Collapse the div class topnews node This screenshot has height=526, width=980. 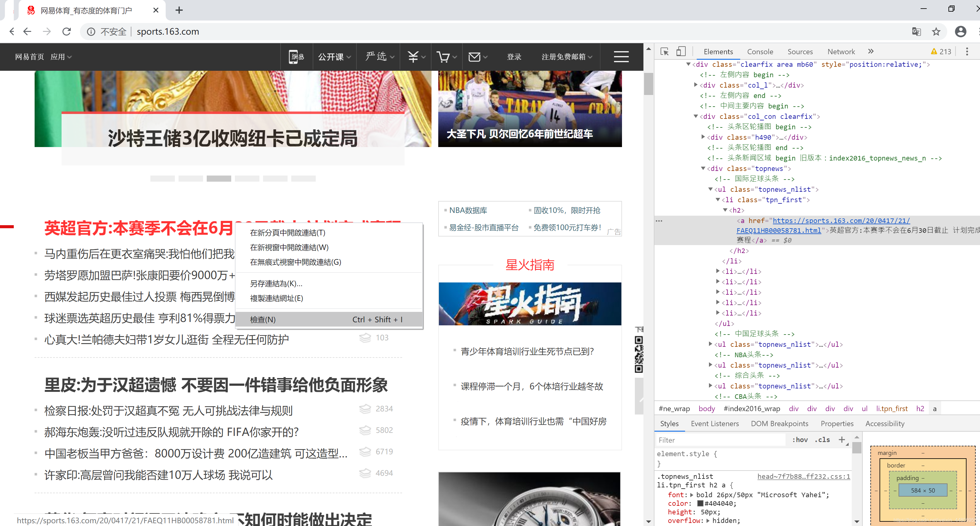pyautogui.click(x=703, y=168)
